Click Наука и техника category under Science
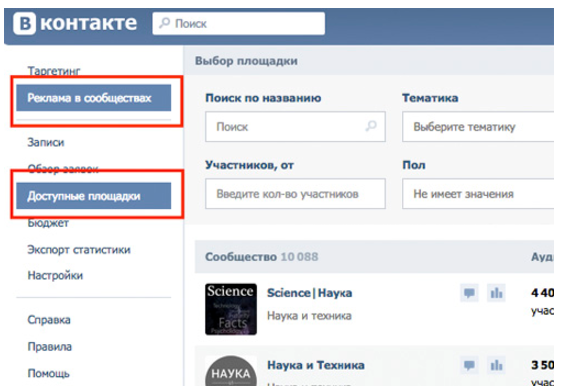This screenshot has width=562, height=386. (x=309, y=316)
